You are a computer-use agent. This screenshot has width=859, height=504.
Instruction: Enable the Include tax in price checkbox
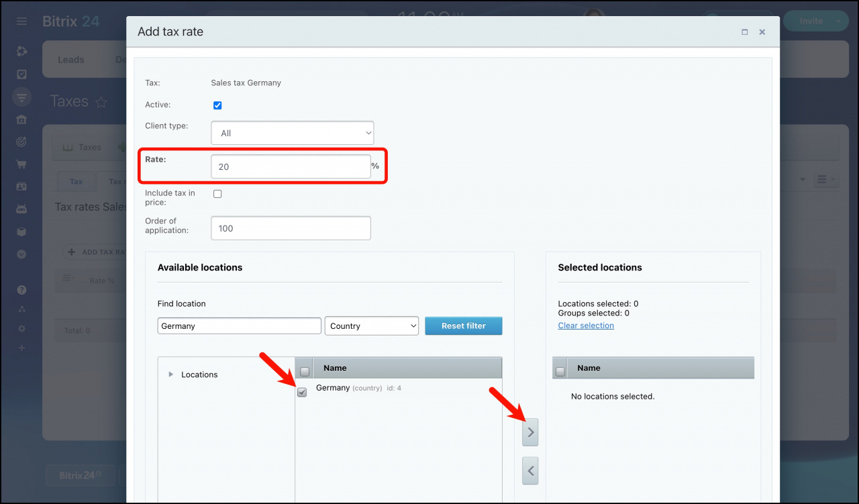point(217,194)
